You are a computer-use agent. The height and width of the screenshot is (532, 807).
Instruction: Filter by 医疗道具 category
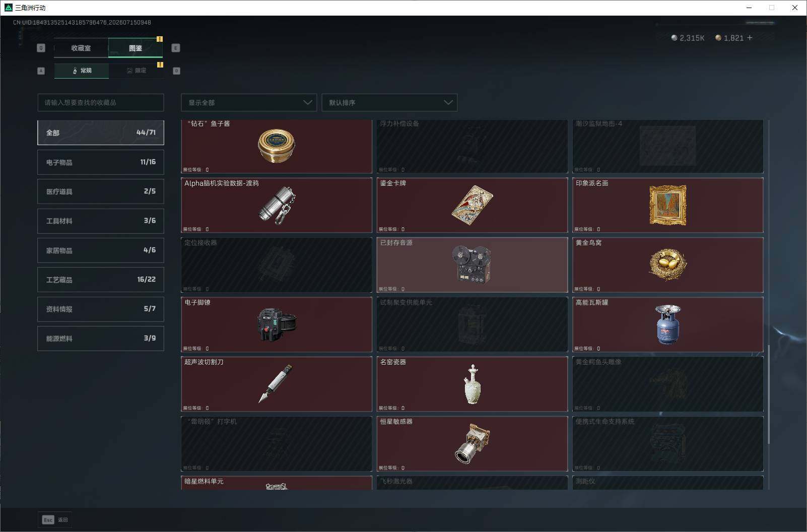point(101,191)
